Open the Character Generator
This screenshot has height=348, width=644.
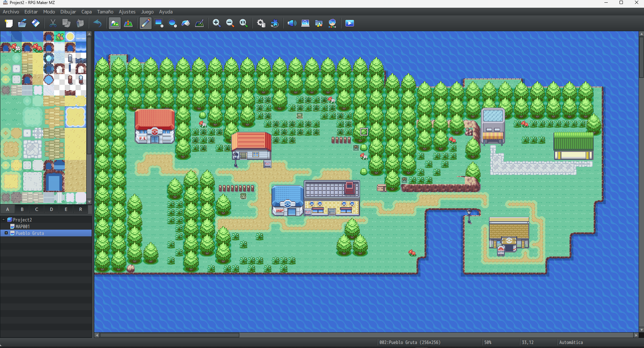332,23
